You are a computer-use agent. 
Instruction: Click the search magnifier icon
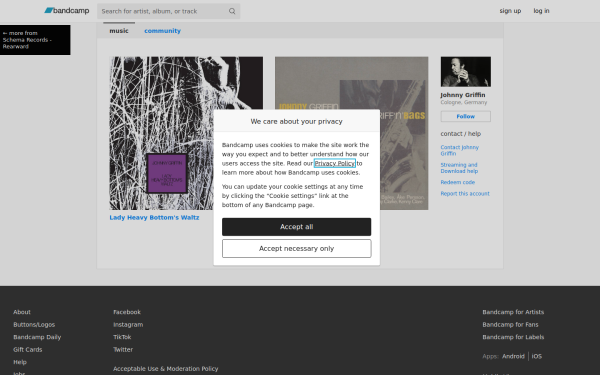[232, 11]
